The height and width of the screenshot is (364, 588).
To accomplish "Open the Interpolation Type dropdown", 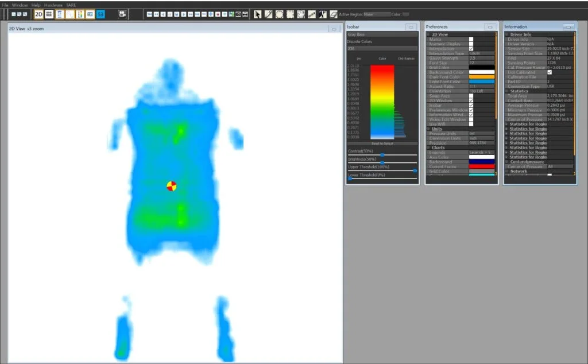I will tap(481, 53).
